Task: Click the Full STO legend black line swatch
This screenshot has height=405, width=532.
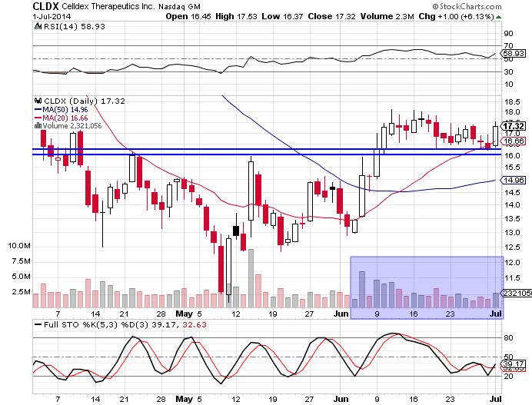Action: [x=38, y=324]
